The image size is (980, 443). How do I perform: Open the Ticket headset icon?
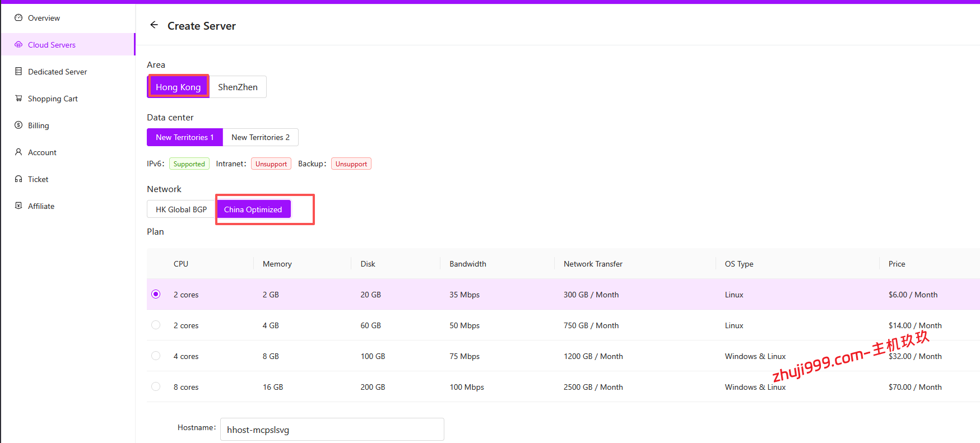[18, 179]
